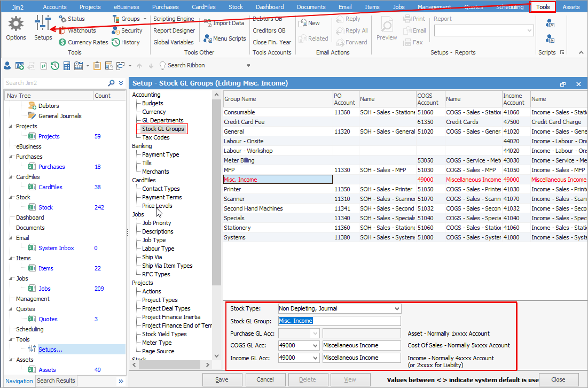The image size is (588, 388).
Task: Open the Report dropdown in Setups - Reports
Action: 529,30
